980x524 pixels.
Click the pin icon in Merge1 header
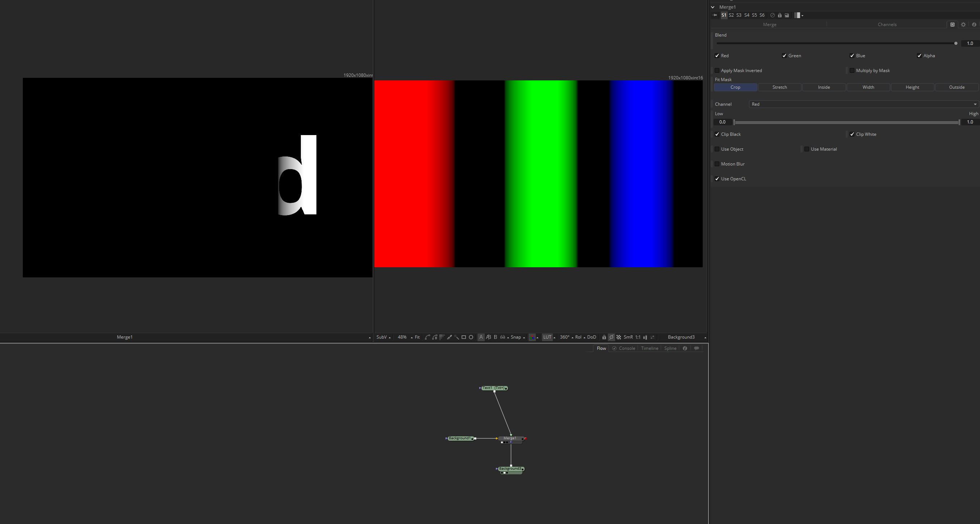click(x=714, y=15)
